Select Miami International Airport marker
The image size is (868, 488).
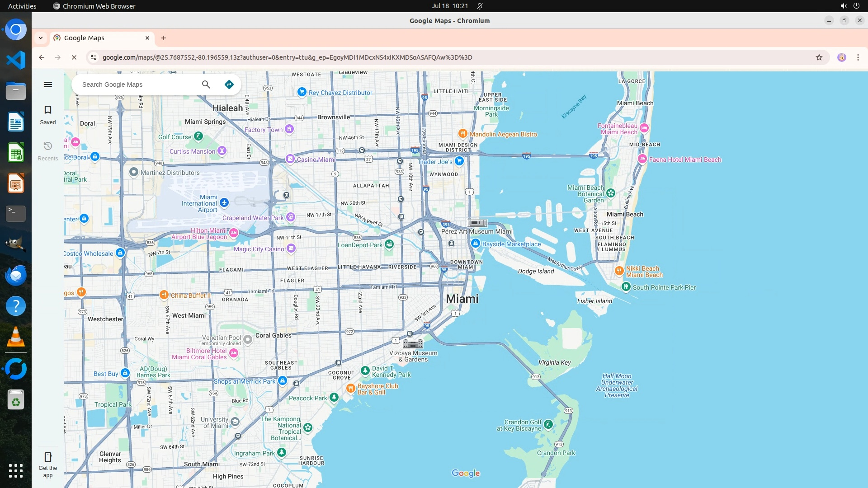pyautogui.click(x=224, y=202)
